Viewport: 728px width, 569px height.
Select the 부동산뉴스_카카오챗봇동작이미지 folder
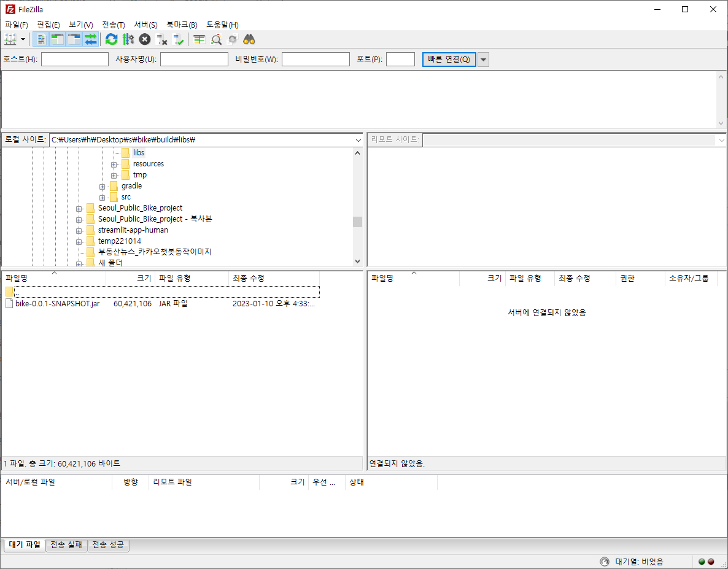155,252
